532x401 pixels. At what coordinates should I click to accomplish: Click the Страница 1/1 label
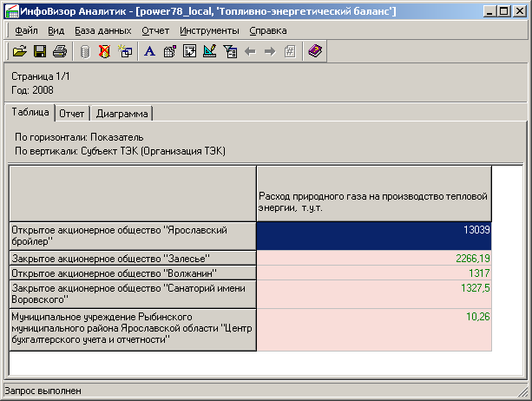click(41, 76)
